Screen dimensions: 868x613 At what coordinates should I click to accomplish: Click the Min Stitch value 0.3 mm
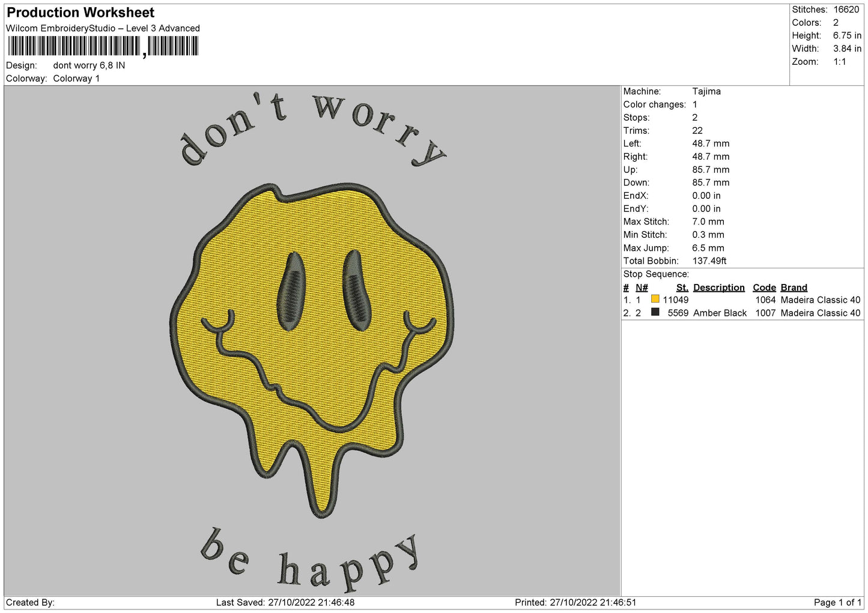pos(708,235)
